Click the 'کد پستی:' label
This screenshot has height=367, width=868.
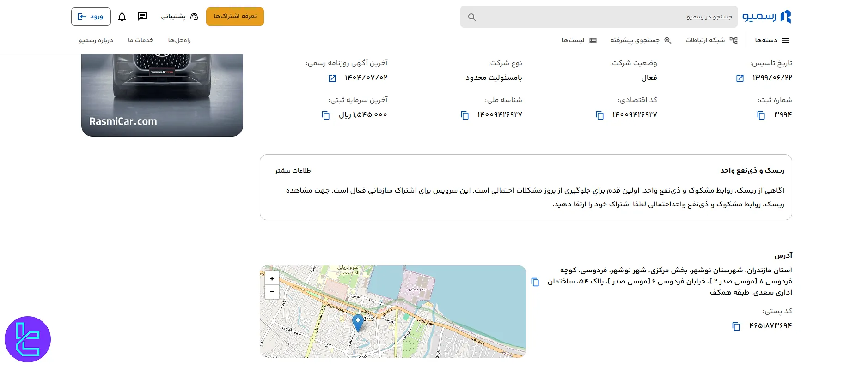click(777, 311)
